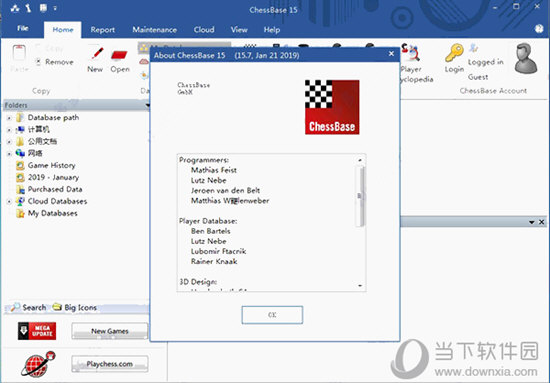This screenshot has width=550, height=383.
Task: Click the Playchess.com button
Action: tap(110, 364)
